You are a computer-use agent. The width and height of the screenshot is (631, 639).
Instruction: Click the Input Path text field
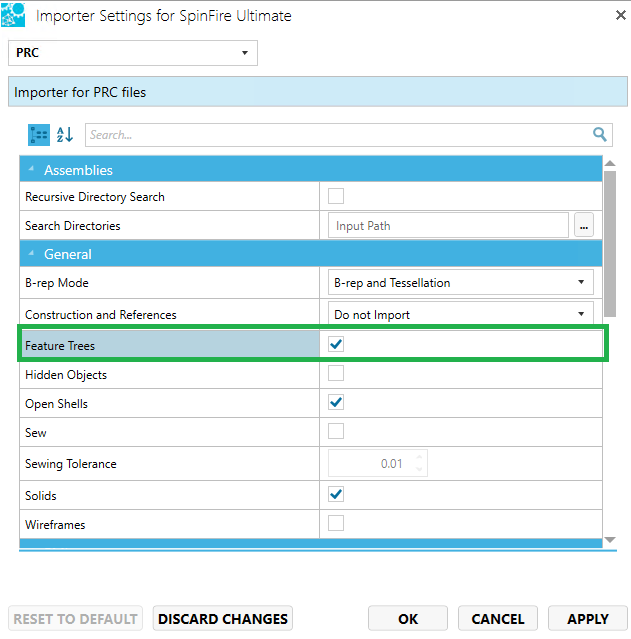448,225
